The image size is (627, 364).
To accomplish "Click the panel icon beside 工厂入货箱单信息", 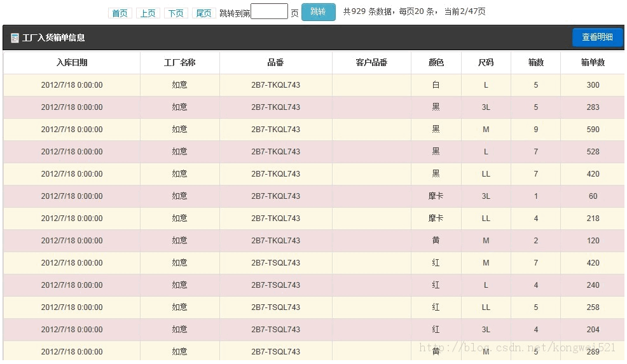I will click(x=15, y=38).
